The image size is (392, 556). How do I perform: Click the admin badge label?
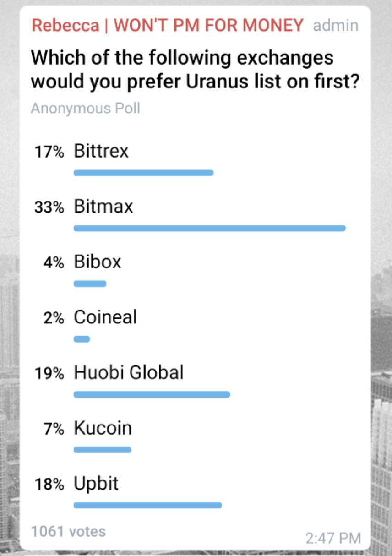[x=335, y=26]
